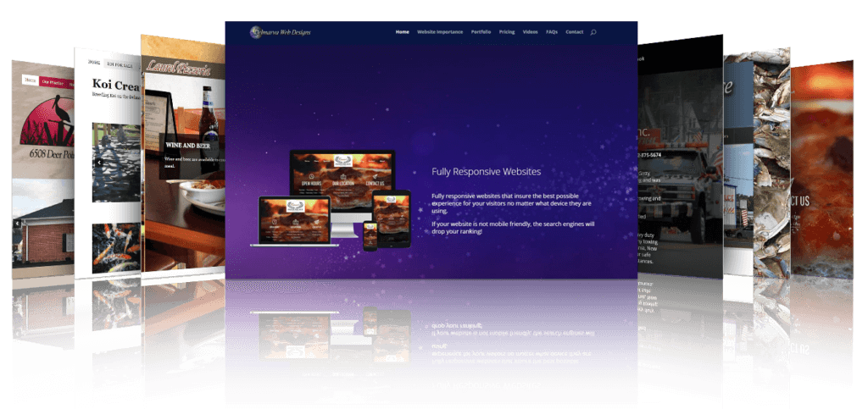Click the CT US heading on the orange panel
868x409 pixels.
click(x=800, y=201)
